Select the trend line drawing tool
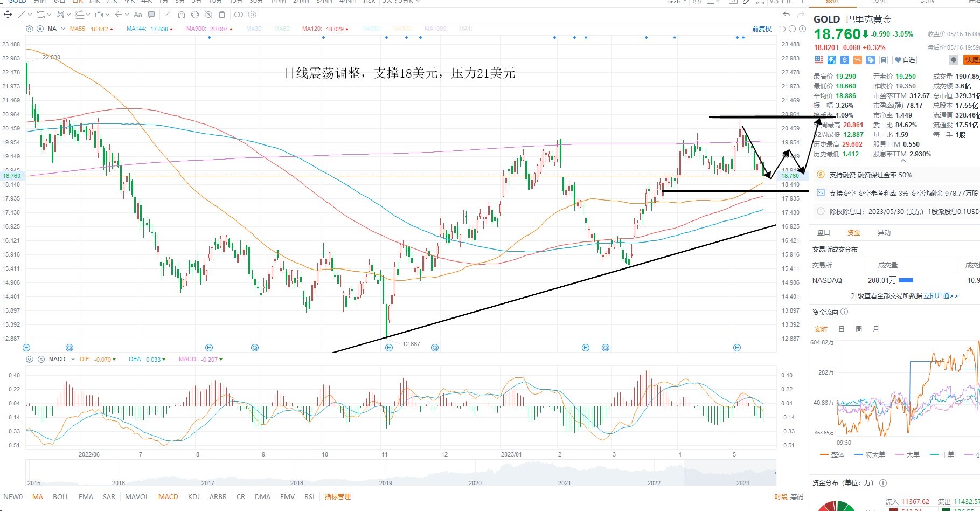This screenshot has height=511, width=980. [22, 15]
